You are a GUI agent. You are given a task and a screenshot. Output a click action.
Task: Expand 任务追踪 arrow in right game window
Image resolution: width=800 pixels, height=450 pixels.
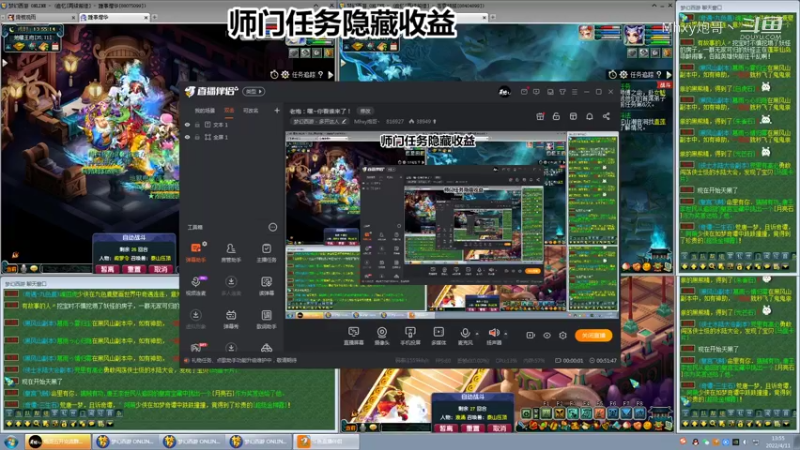(x=669, y=74)
